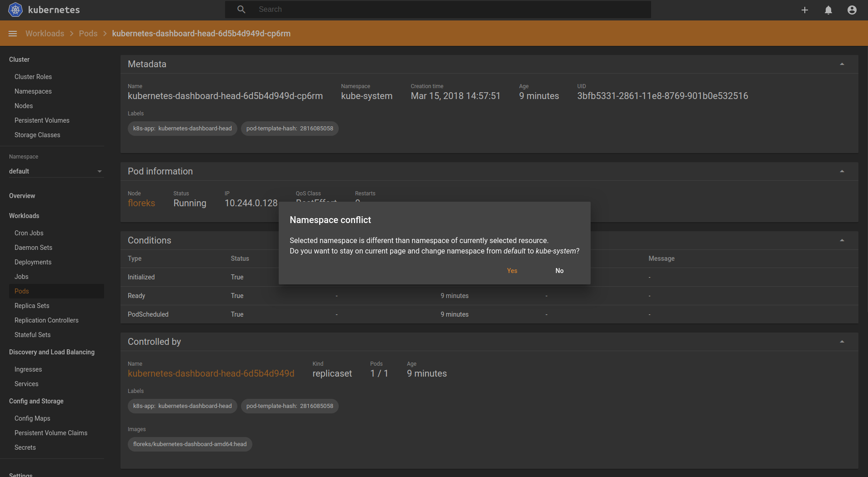Open the navigation hamburger menu

12,33
